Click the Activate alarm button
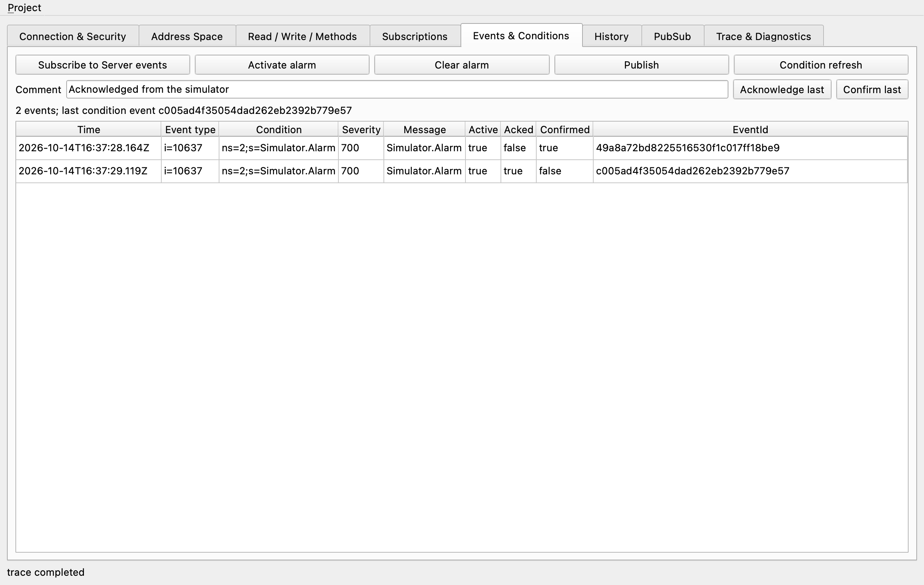This screenshot has height=585, width=924. pyautogui.click(x=282, y=65)
